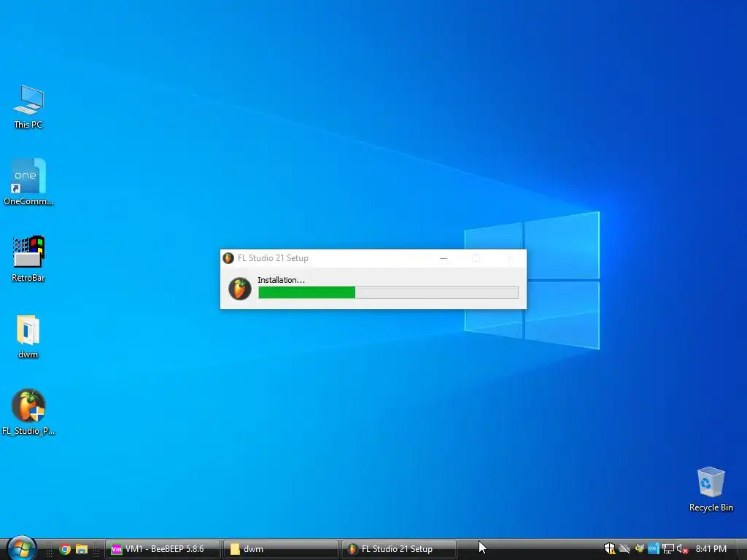Click the muted volume tray icon

(682, 549)
